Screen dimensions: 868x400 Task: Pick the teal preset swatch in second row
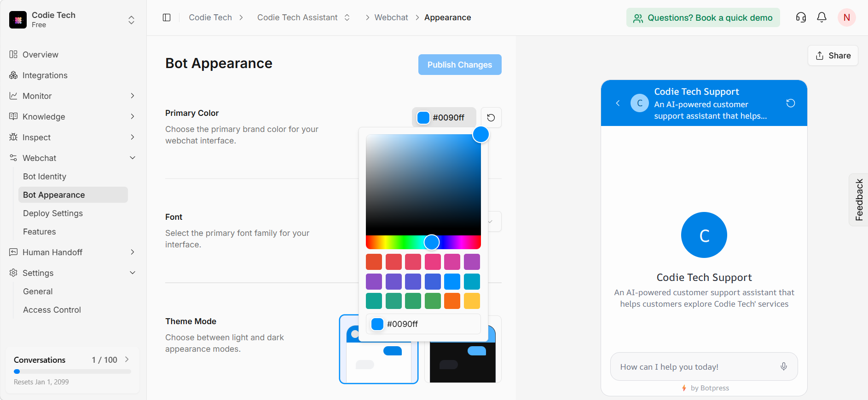pos(472,281)
